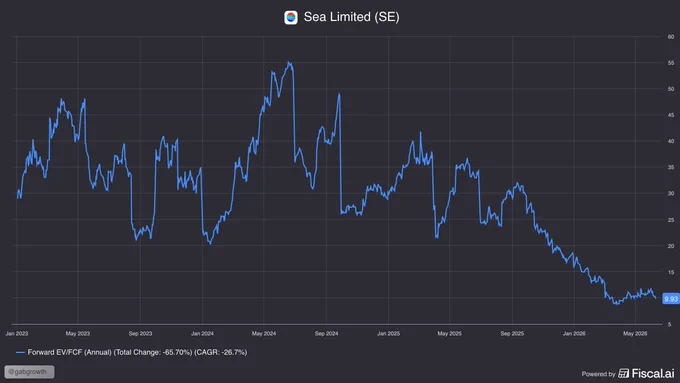Click the 45 y-axis label

point(670,115)
